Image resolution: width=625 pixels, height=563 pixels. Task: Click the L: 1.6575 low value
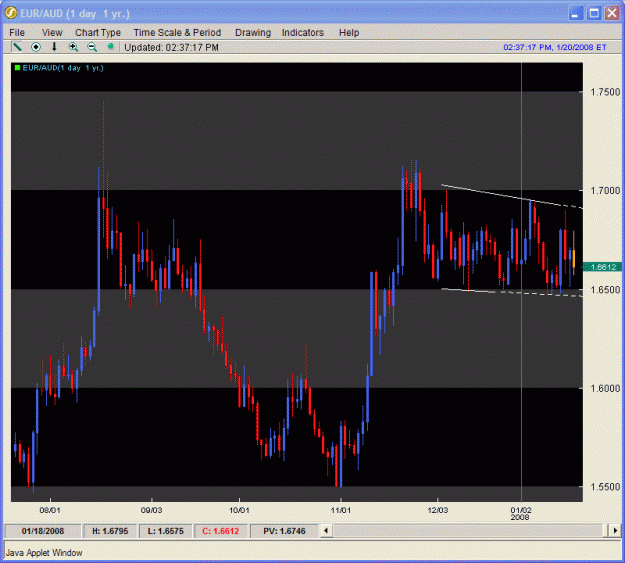[165, 531]
